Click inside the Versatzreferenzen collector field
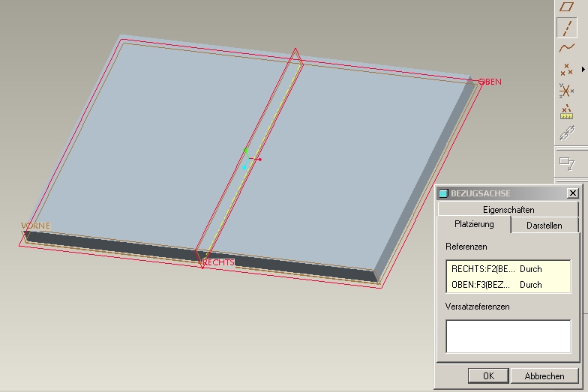Image resolution: width=588 pixels, height=392 pixels. click(x=508, y=336)
